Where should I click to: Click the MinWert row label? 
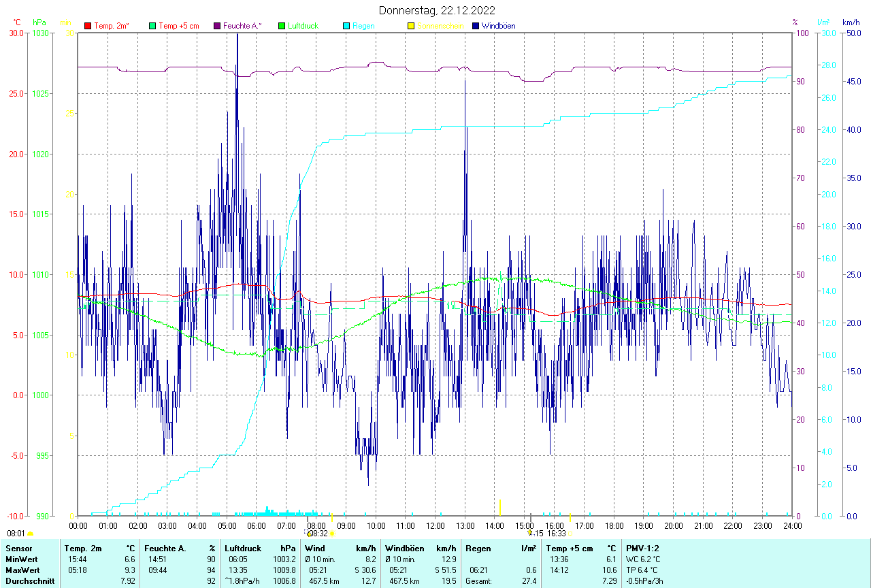(x=22, y=559)
